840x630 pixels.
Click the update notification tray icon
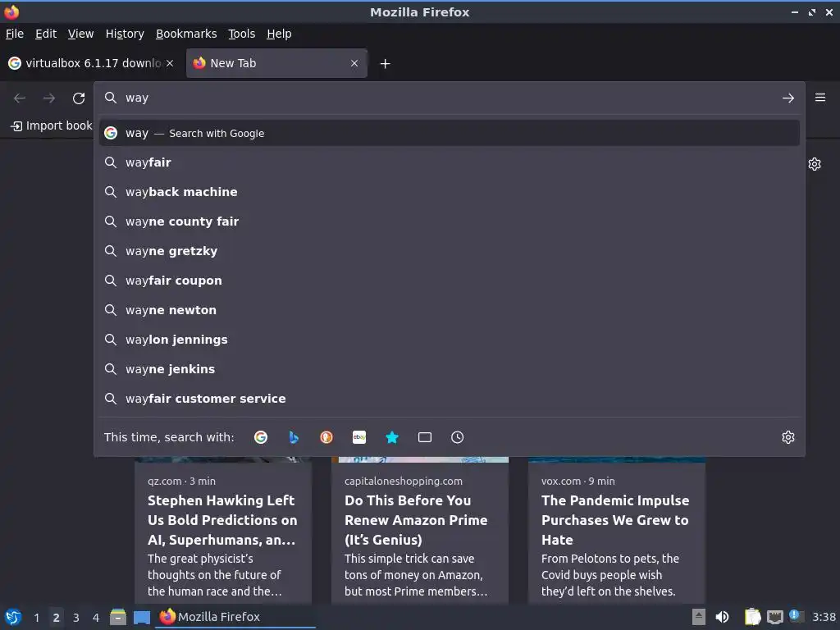tap(796, 616)
